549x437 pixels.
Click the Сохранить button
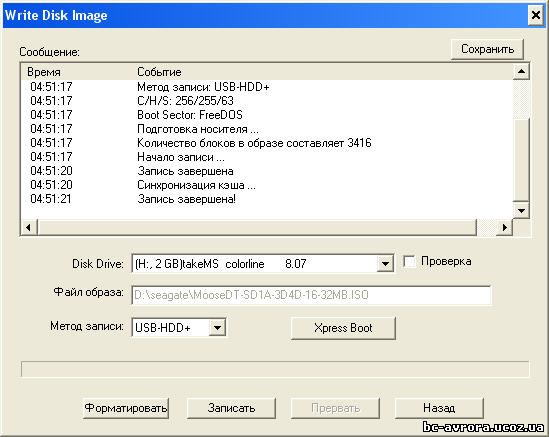[x=487, y=49]
